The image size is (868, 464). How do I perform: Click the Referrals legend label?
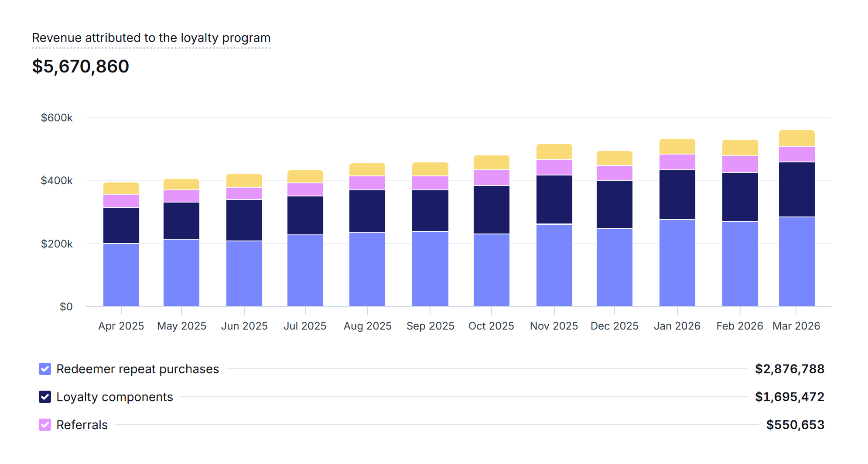click(82, 425)
